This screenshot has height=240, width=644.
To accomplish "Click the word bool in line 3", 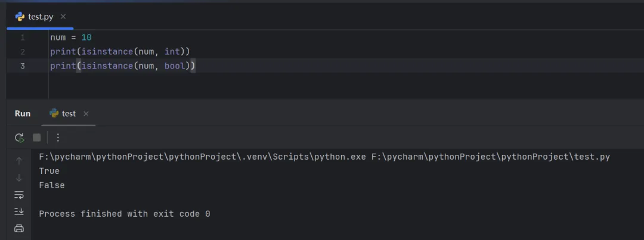I will point(175,66).
